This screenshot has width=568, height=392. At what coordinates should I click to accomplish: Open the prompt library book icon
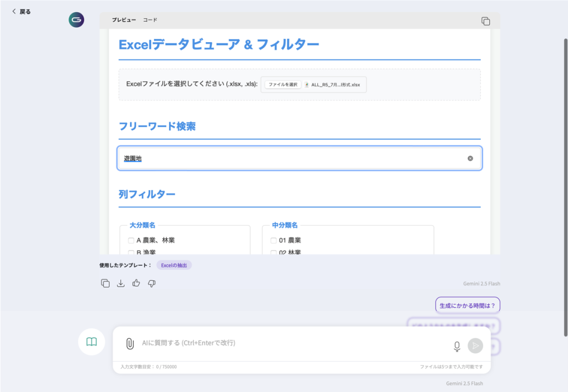(x=92, y=342)
